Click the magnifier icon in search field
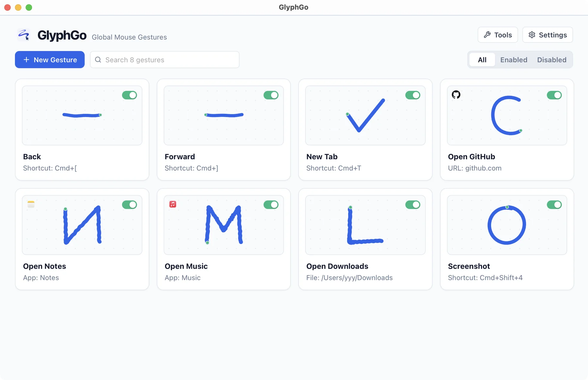The width and height of the screenshot is (588, 380). point(98,60)
